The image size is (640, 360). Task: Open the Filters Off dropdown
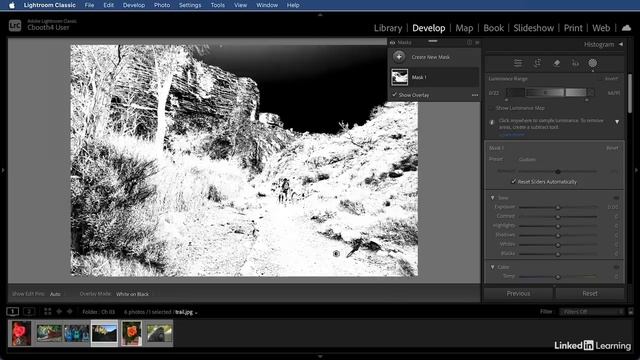(x=592, y=311)
